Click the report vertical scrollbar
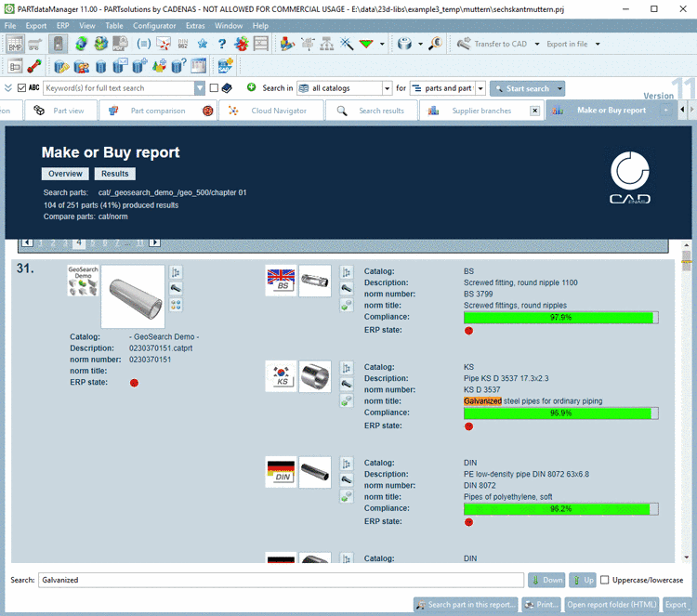Image resolution: width=697 pixels, height=616 pixels. click(x=687, y=401)
